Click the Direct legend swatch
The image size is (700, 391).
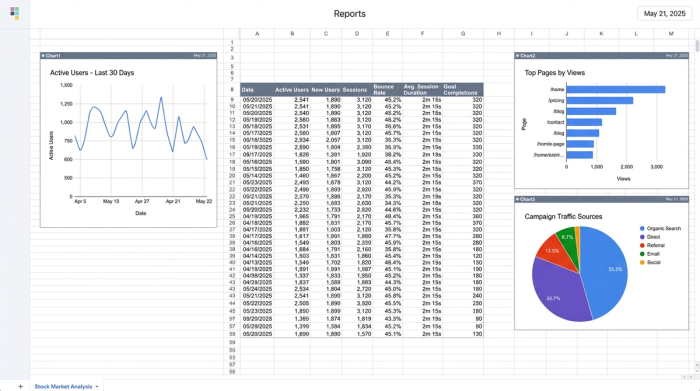click(x=642, y=237)
